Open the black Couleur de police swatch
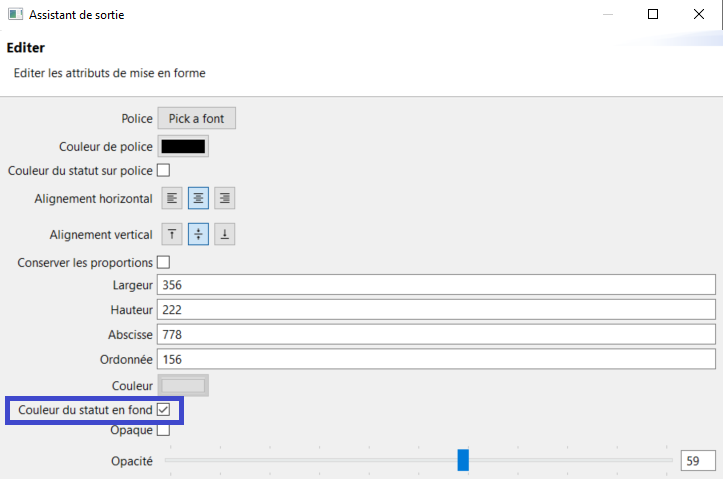Image resolution: width=723 pixels, height=479 pixels. click(183, 147)
